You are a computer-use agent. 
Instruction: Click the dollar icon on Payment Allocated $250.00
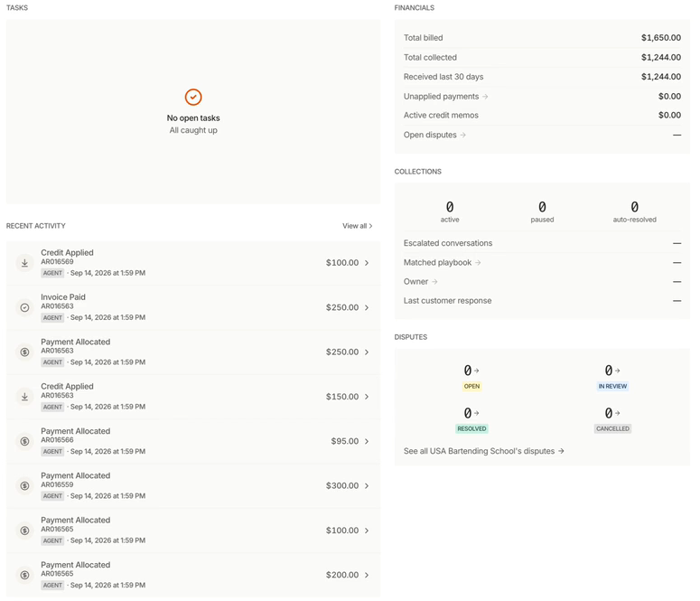(25, 352)
